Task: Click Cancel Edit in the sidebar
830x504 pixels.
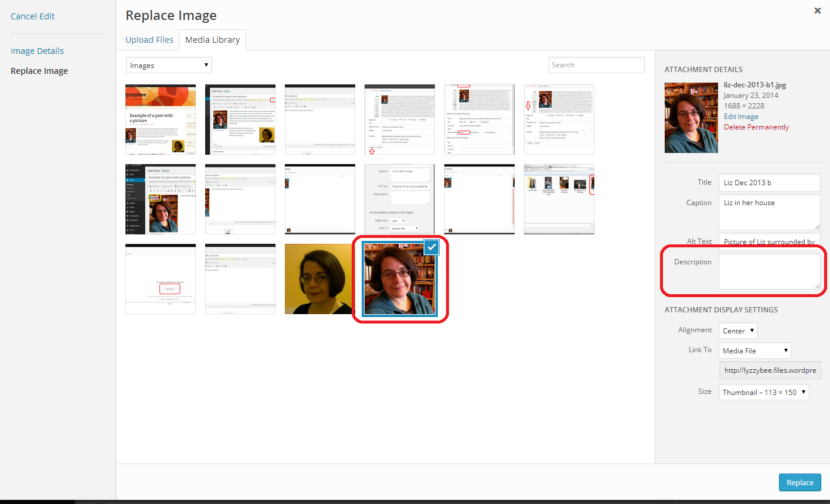Action: (x=33, y=16)
